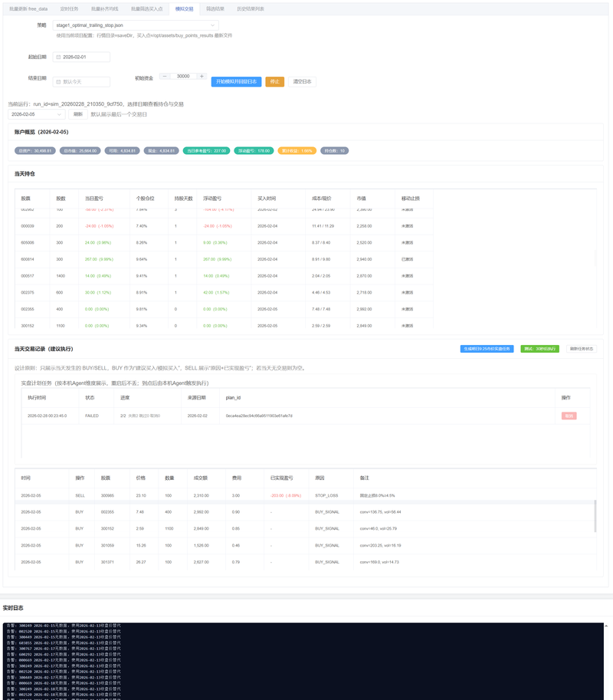
Task: Click the BUY row for stock 301059
Action: coord(305,546)
